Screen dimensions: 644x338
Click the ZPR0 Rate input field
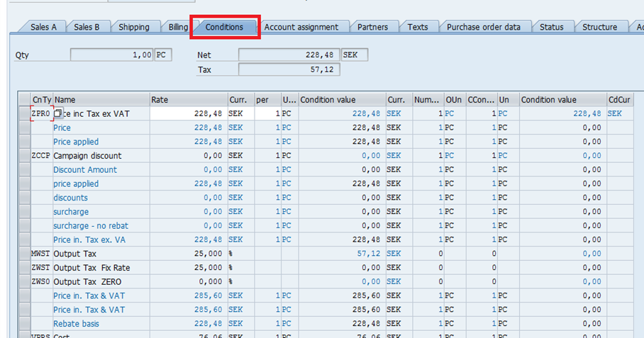coord(188,113)
